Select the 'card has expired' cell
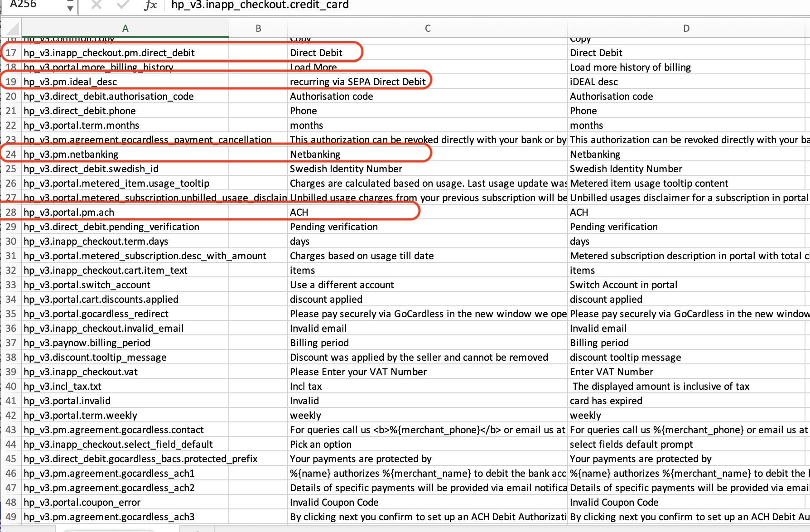 click(606, 401)
